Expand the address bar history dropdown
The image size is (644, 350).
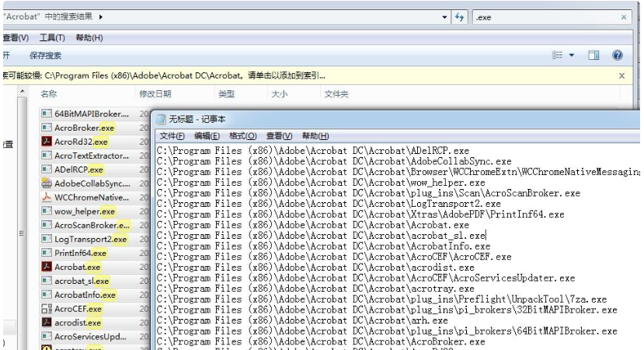(x=444, y=17)
